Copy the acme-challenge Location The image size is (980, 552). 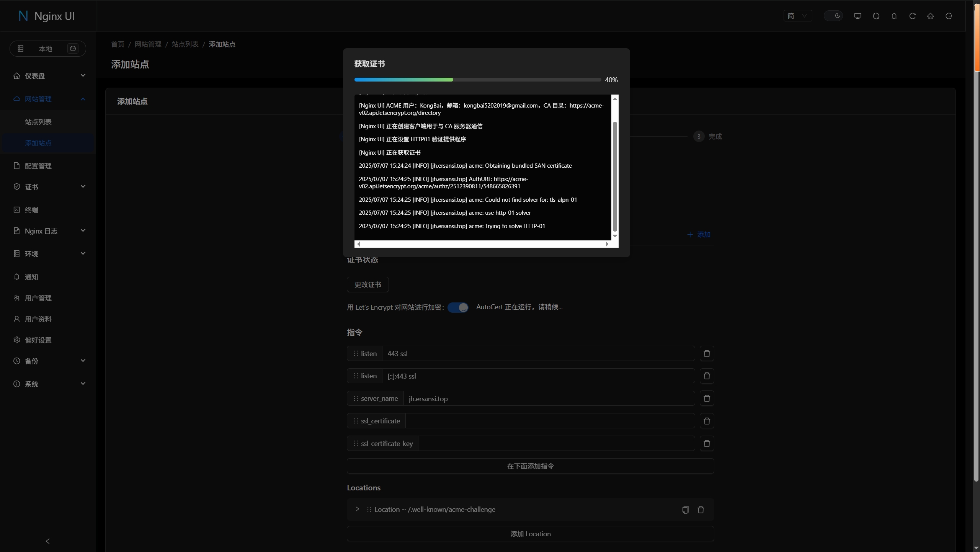[x=685, y=510]
